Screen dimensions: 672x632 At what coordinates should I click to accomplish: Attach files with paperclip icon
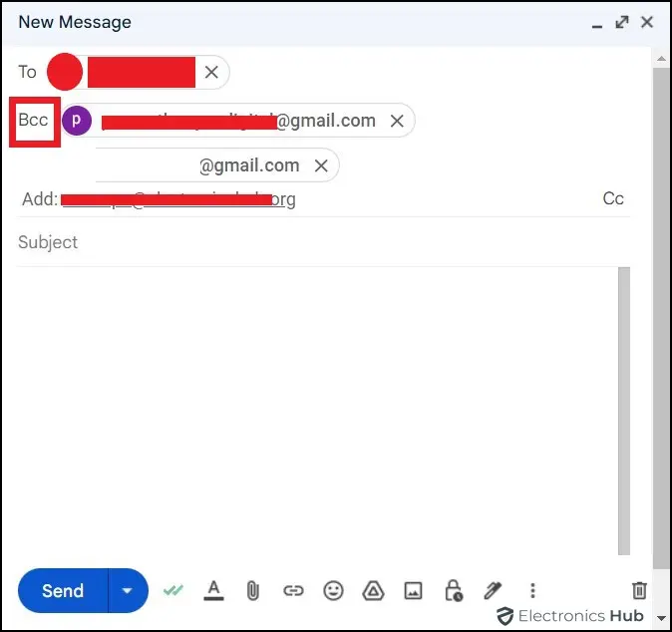(253, 591)
